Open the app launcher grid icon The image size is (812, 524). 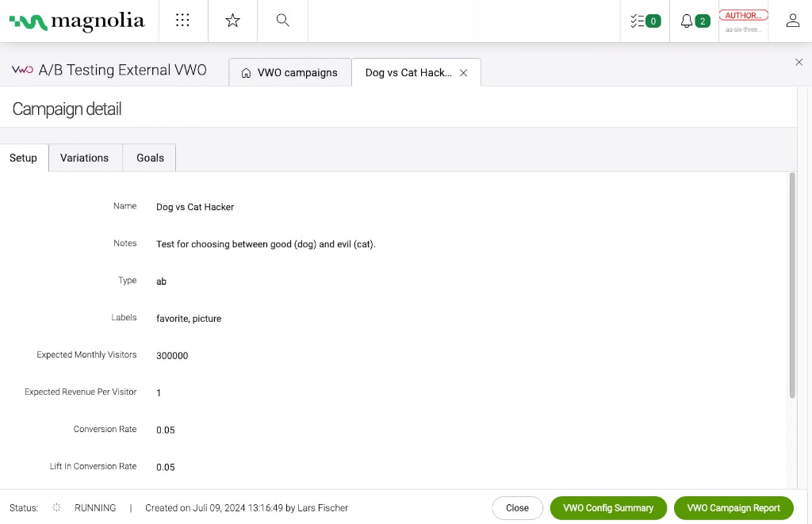(182, 21)
